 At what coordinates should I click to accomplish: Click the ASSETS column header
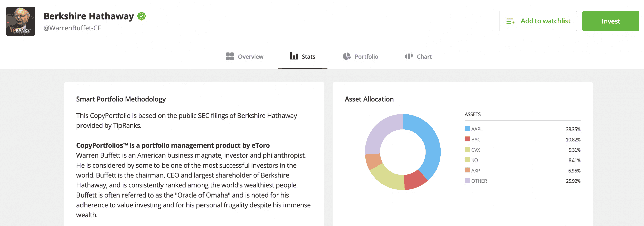point(473,114)
